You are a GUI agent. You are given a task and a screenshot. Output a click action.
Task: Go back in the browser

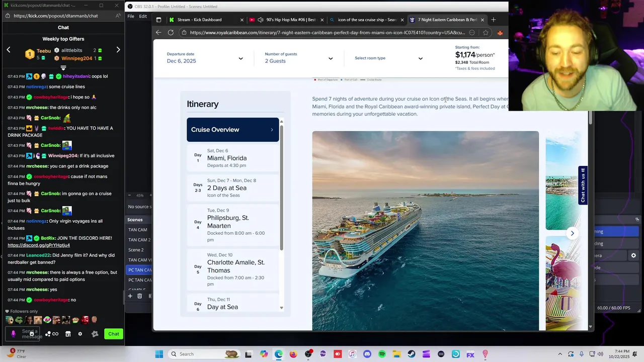click(158, 33)
